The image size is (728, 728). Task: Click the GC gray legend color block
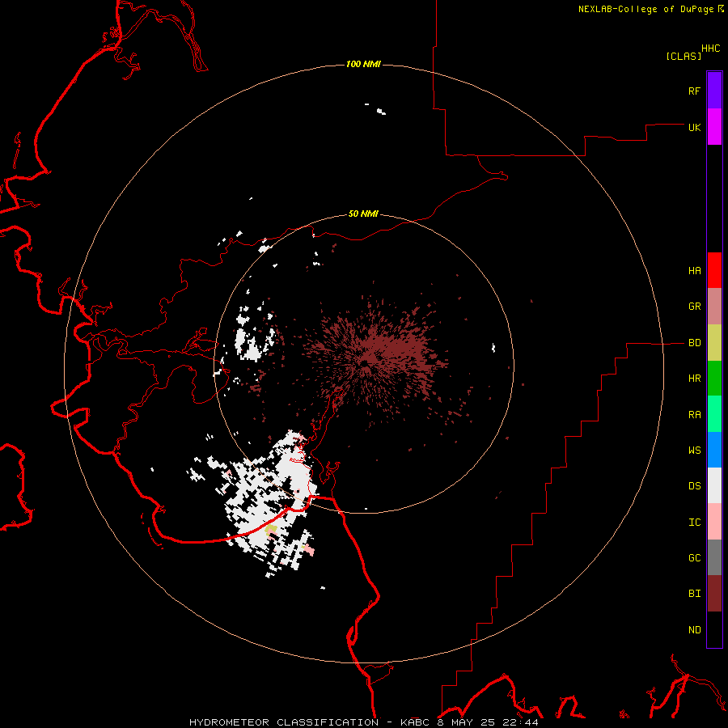tap(714, 557)
